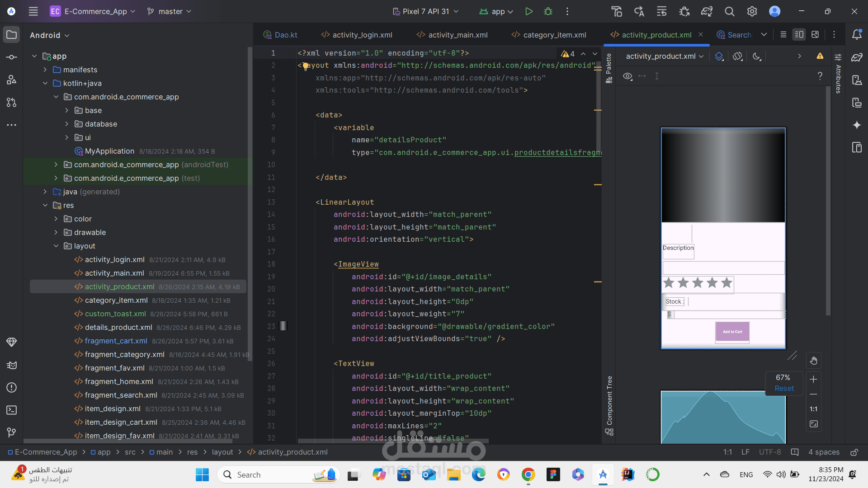Open Gemini AI sparkle panel

[857, 125]
